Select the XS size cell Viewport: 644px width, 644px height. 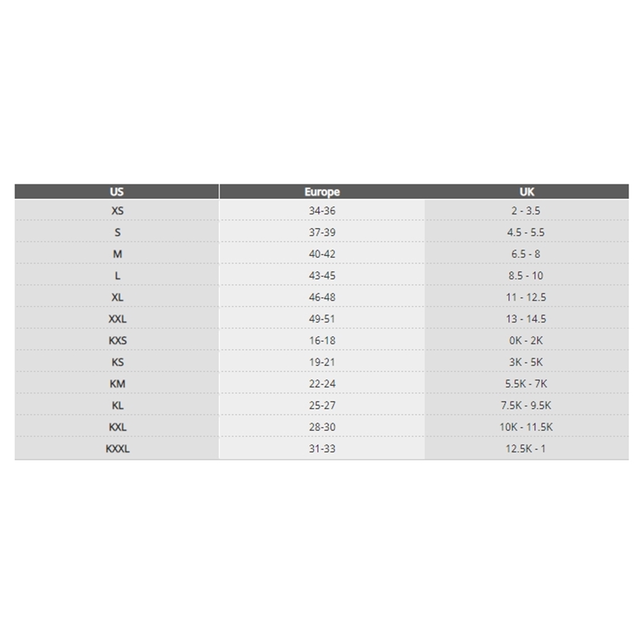tap(117, 211)
